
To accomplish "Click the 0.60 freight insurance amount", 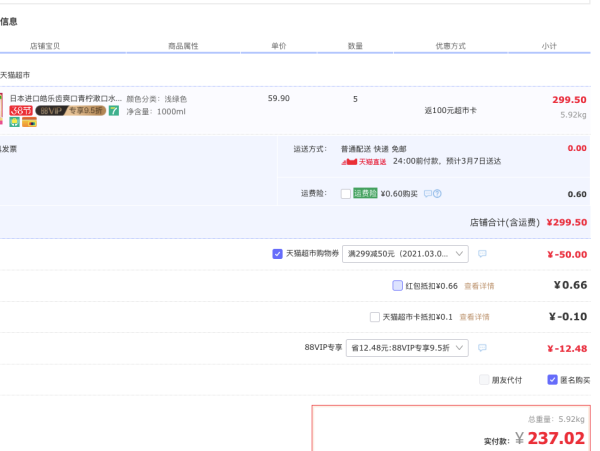I will [x=577, y=194].
